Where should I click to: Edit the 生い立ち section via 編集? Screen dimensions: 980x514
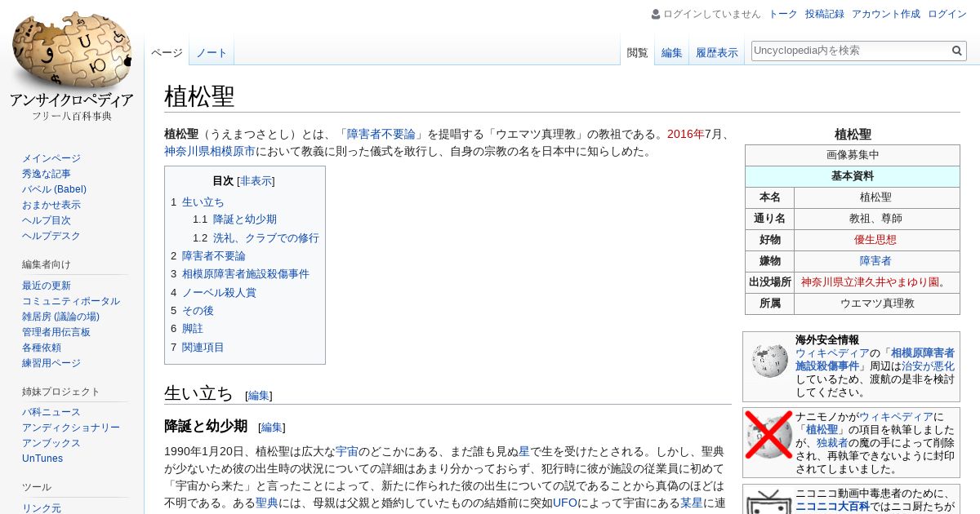[259, 396]
